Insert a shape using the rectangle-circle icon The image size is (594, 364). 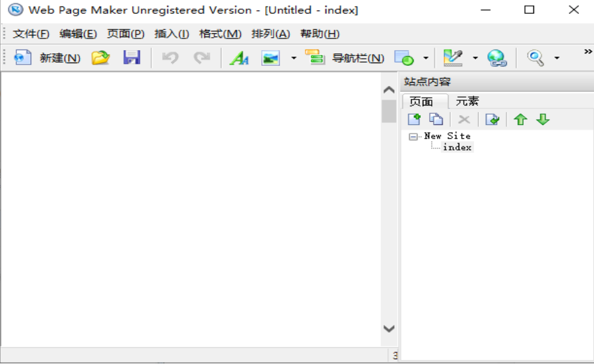point(404,58)
